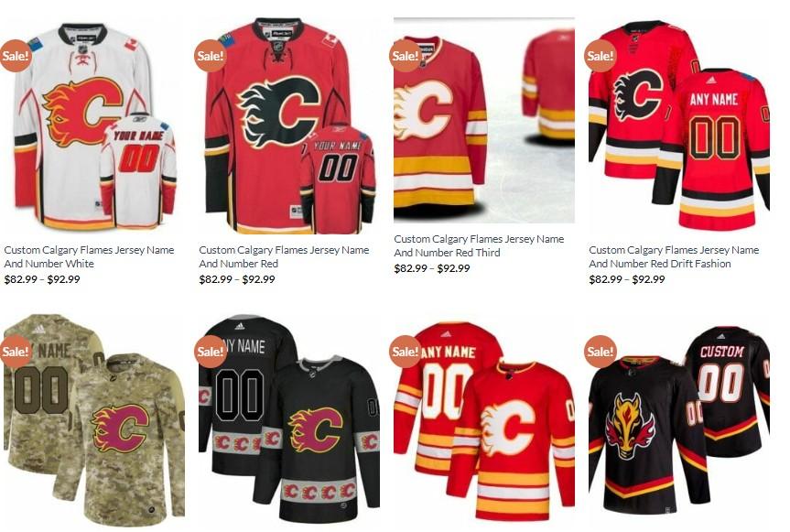
Task: Click the Sale badge on white Flames jersey
Action: [x=16, y=56]
